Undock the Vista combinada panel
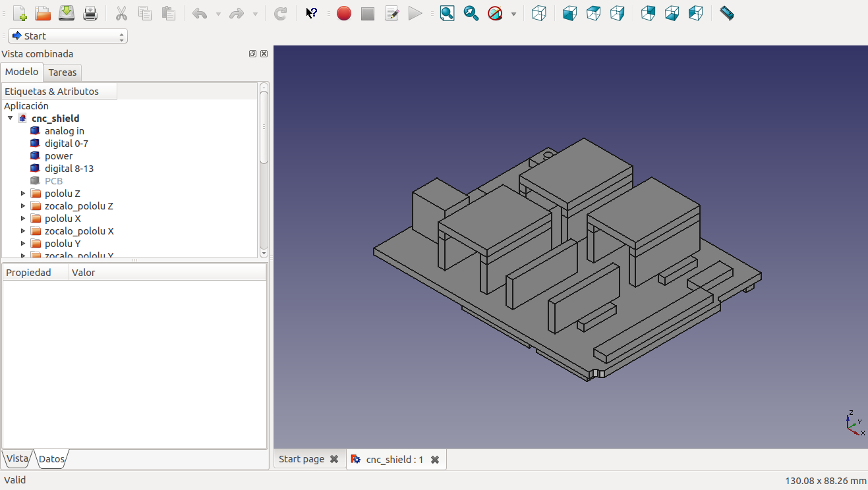The width and height of the screenshot is (868, 490). point(252,54)
